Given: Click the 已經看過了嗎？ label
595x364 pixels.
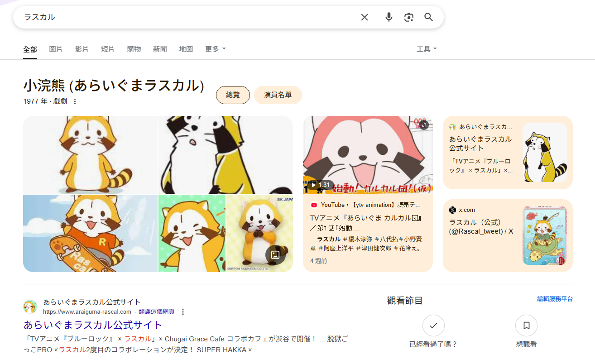Looking at the screenshot, I should point(433,345).
